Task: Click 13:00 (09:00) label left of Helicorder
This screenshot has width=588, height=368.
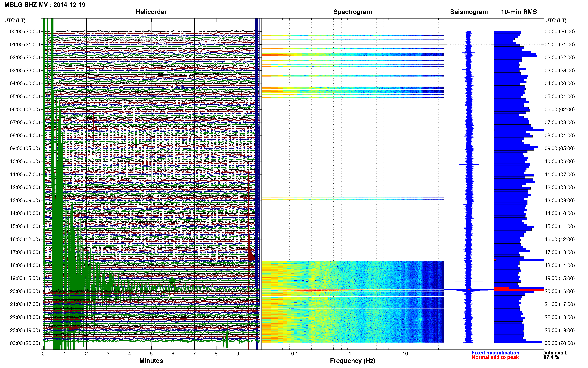Action: coord(25,200)
